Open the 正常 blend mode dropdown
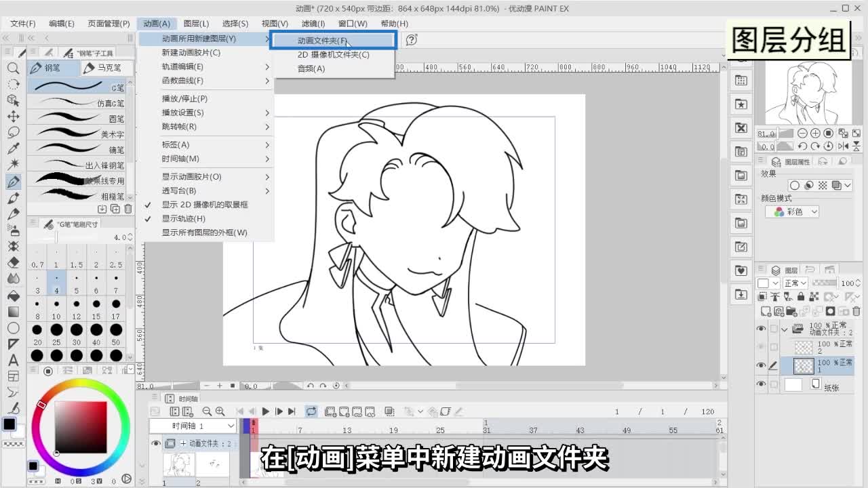Viewport: 868px width, 488px height. [795, 283]
